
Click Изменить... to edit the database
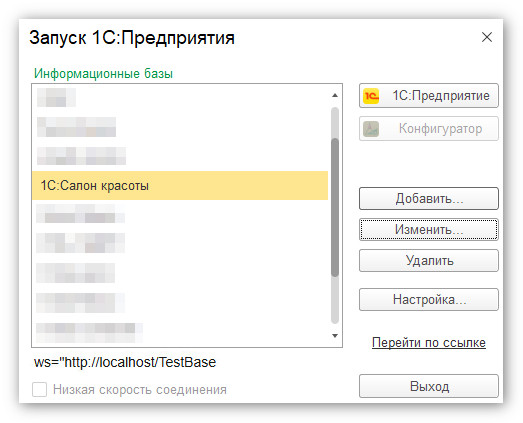429,229
